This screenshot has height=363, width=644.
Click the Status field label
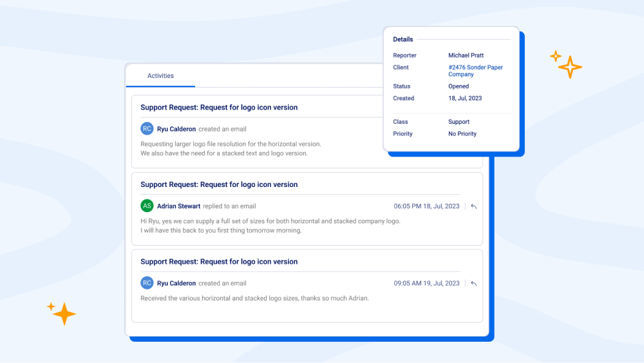401,86
